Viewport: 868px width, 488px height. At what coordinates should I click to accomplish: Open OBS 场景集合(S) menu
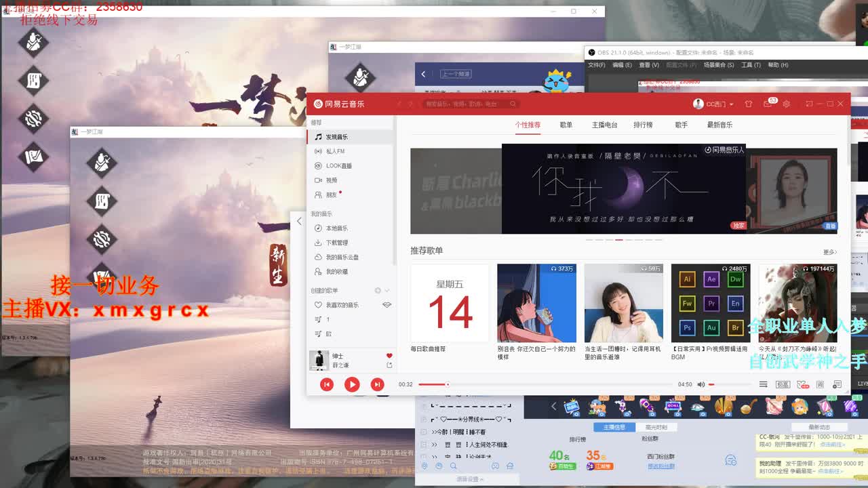(x=718, y=65)
